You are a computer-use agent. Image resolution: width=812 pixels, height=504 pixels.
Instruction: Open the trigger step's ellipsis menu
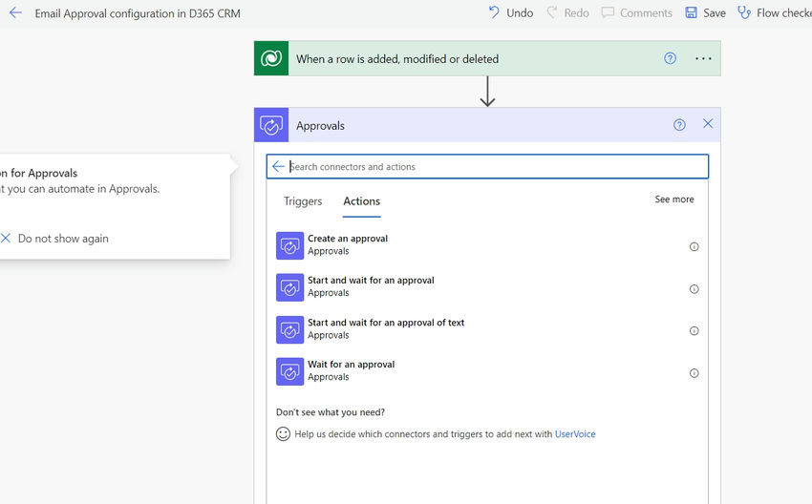pos(703,58)
